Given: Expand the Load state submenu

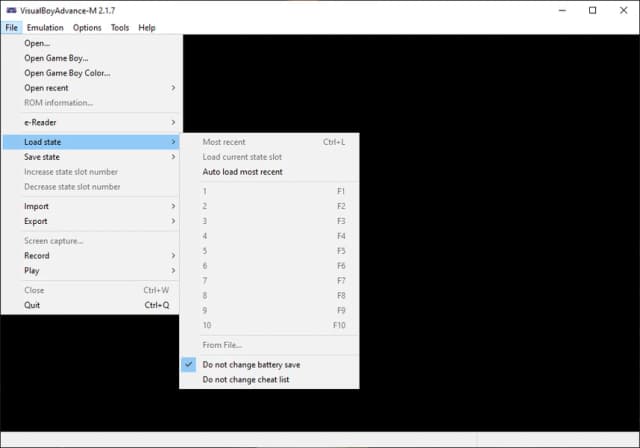Looking at the screenshot, I should [91, 142].
